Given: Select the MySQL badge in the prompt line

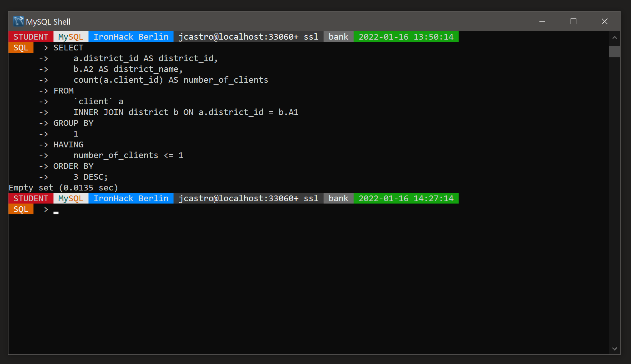Looking at the screenshot, I should (70, 37).
